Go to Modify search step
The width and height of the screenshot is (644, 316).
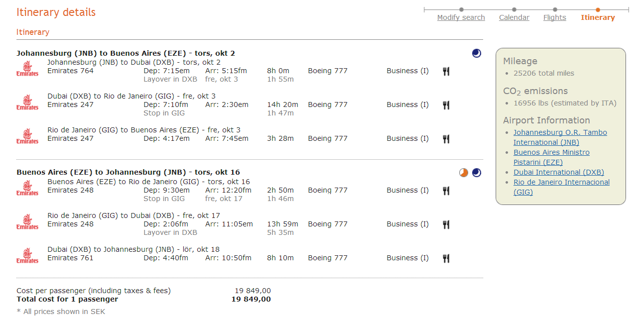[461, 17]
